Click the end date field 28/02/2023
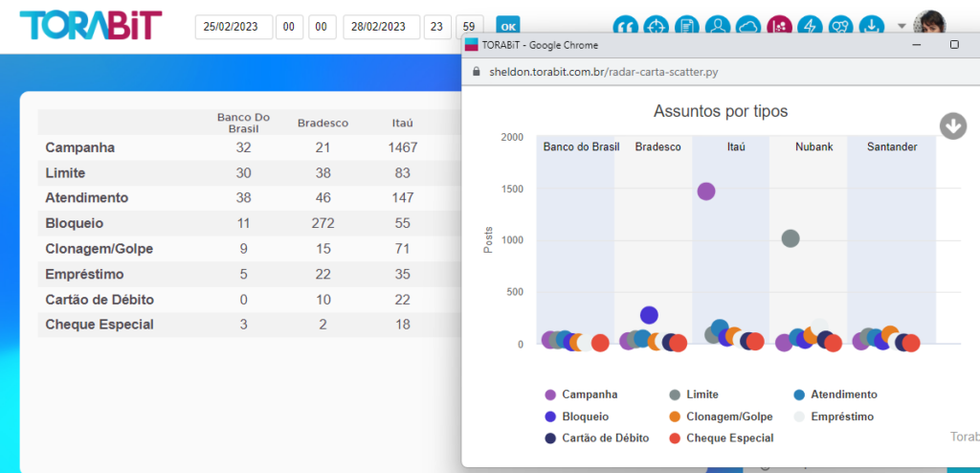The height and width of the screenshot is (473, 980). (x=382, y=27)
